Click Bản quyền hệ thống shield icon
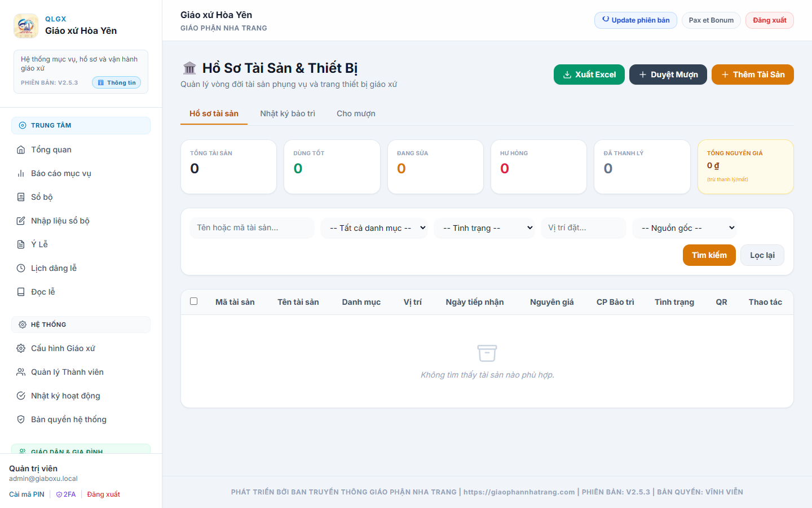The image size is (812, 508). (x=21, y=419)
